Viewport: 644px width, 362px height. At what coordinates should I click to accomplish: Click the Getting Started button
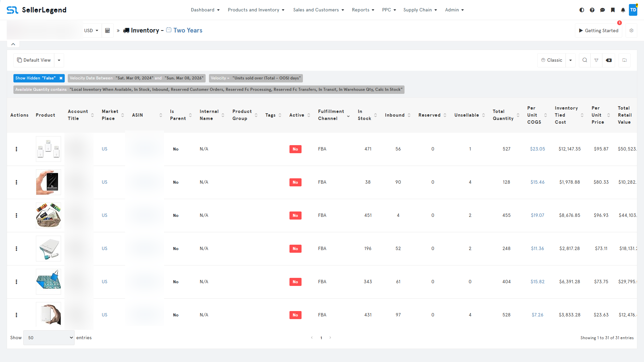click(599, 30)
